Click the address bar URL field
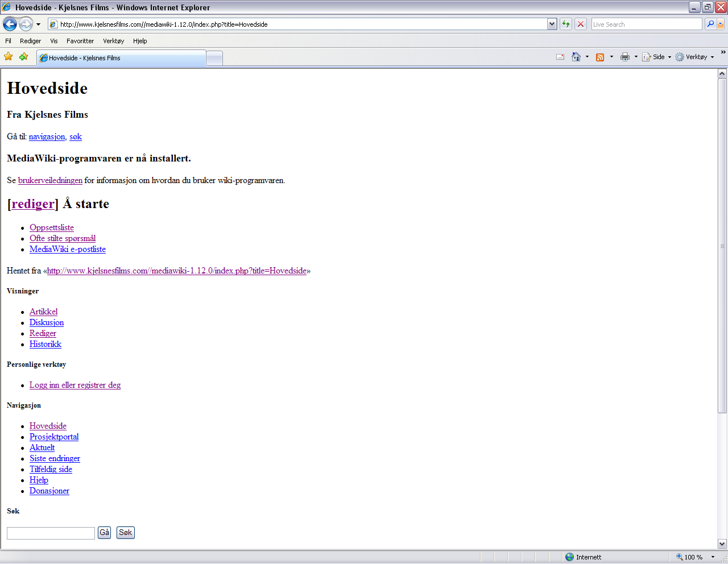Screen dimensions: 728x564 pyautogui.click(x=297, y=24)
